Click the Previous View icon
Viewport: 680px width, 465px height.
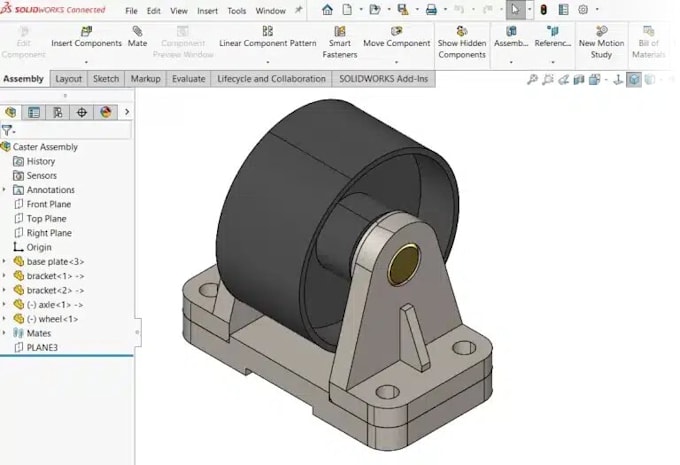click(563, 79)
